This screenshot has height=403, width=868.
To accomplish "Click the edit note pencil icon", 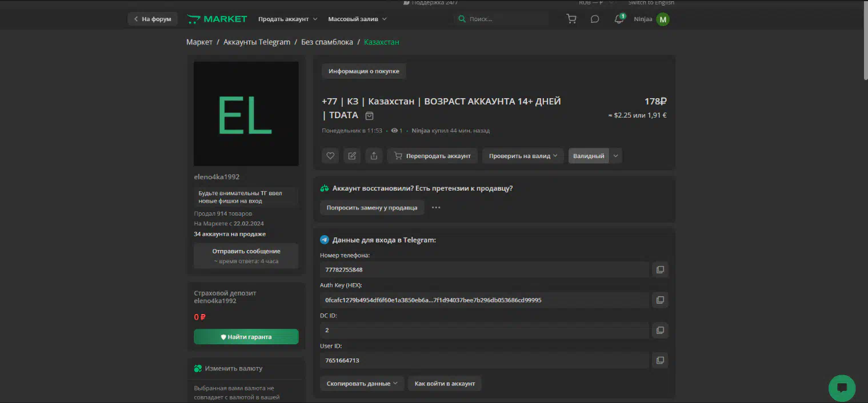I will click(352, 156).
